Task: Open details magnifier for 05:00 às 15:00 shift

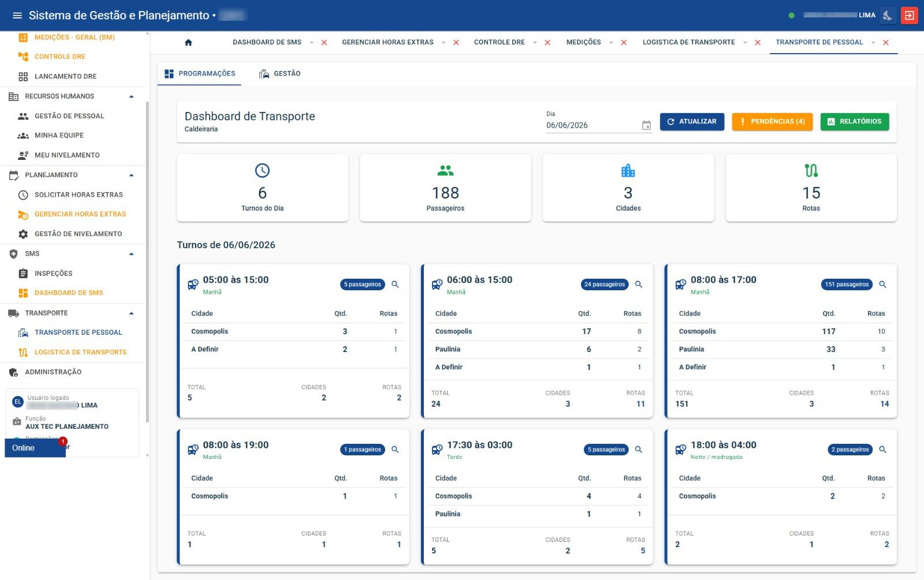Action: [395, 285]
